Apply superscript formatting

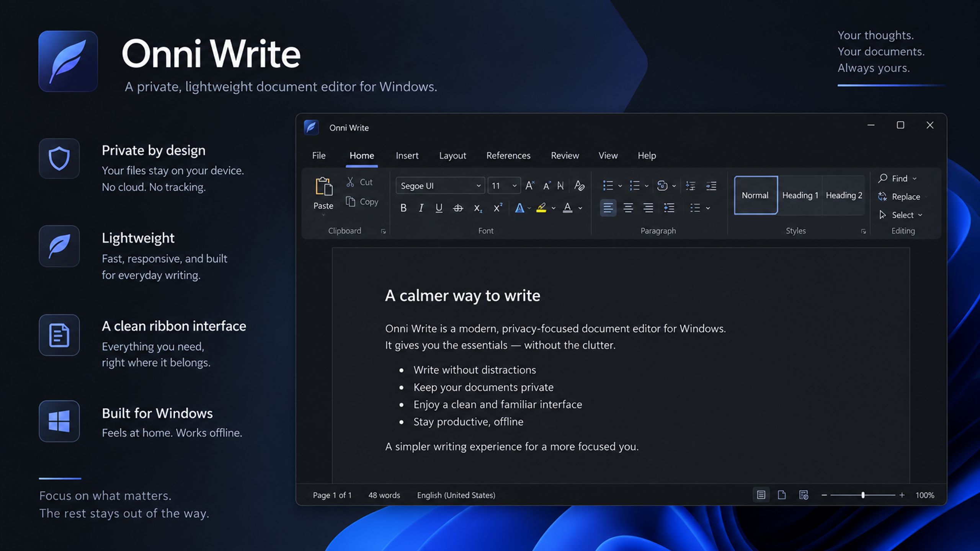coord(498,208)
